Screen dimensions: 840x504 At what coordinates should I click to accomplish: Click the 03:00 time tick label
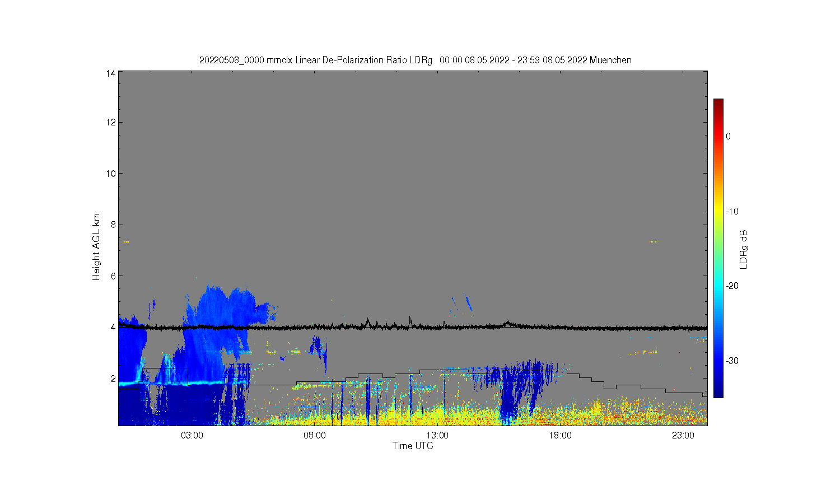(192, 435)
